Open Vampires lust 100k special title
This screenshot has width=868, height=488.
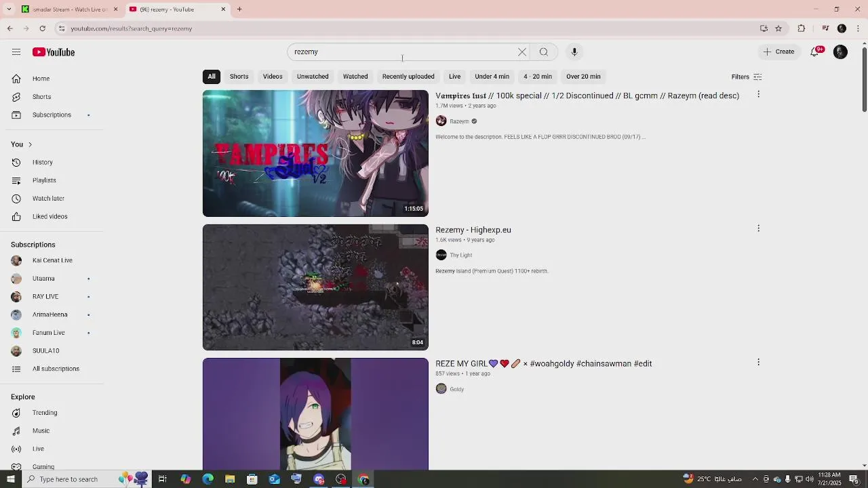pos(587,96)
